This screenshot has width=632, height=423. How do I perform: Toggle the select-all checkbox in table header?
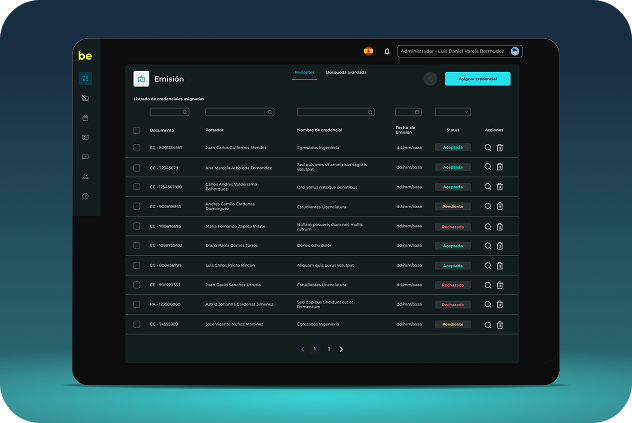[137, 130]
